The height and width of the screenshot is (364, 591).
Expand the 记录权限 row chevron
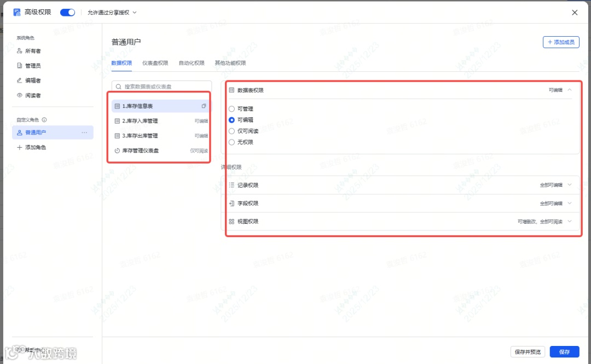[x=570, y=185]
